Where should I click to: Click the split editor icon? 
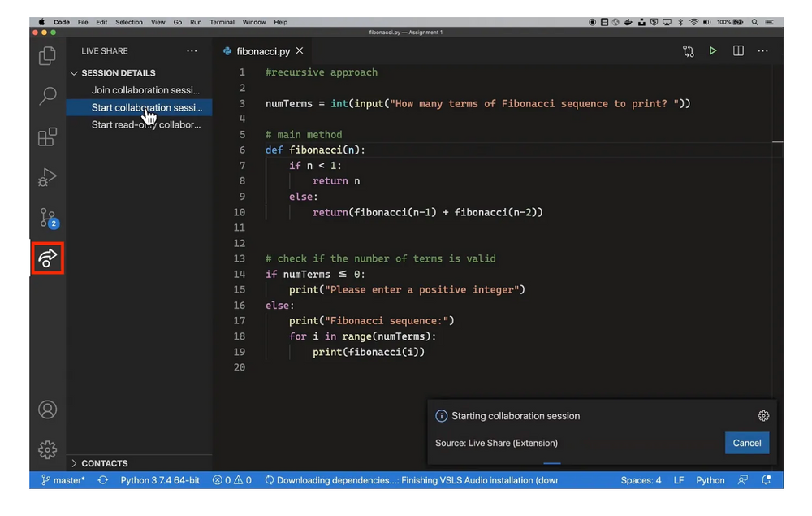(738, 50)
